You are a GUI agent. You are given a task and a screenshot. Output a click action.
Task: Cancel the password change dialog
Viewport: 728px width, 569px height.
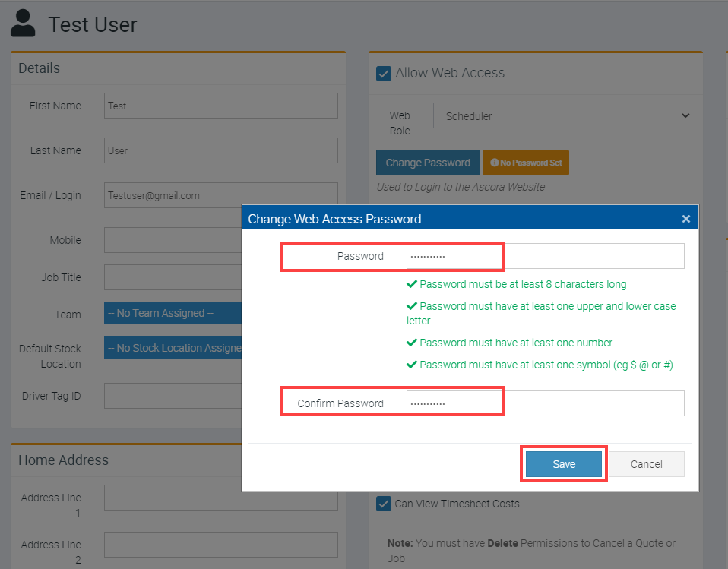pyautogui.click(x=646, y=464)
